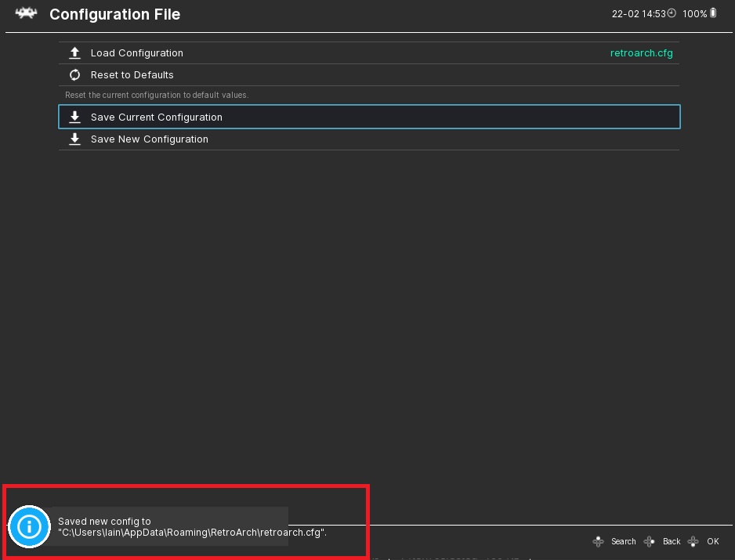
Task: Click the Save Current Configuration download icon
Action: point(74,117)
